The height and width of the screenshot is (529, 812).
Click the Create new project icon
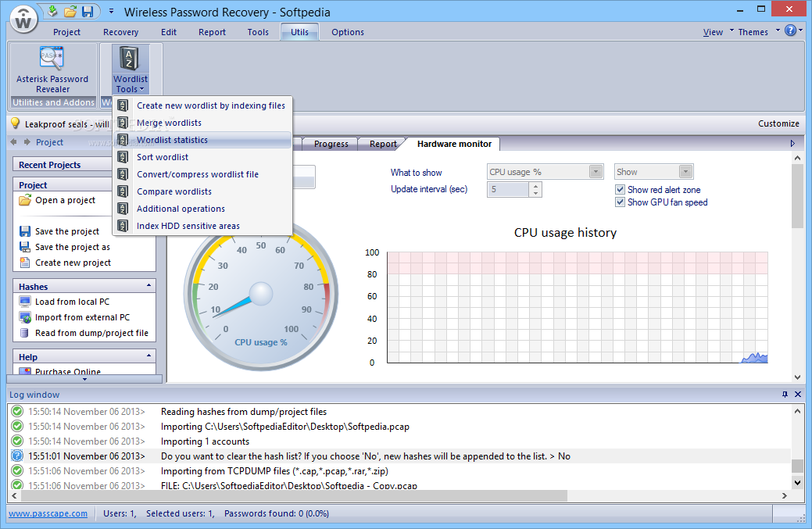click(25, 263)
